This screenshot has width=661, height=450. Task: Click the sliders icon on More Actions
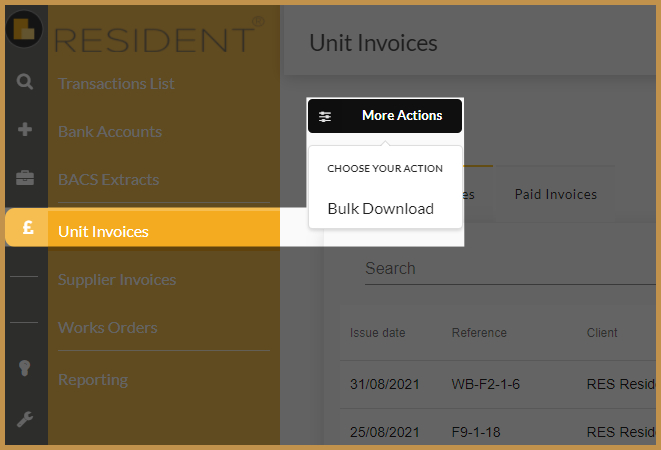point(325,116)
